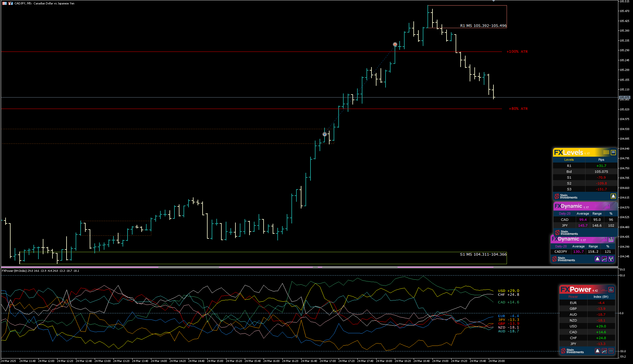Viewport: 633px width, 364px height.
Task: Toggle the FXPower chart lines icon
Action: 604,351
